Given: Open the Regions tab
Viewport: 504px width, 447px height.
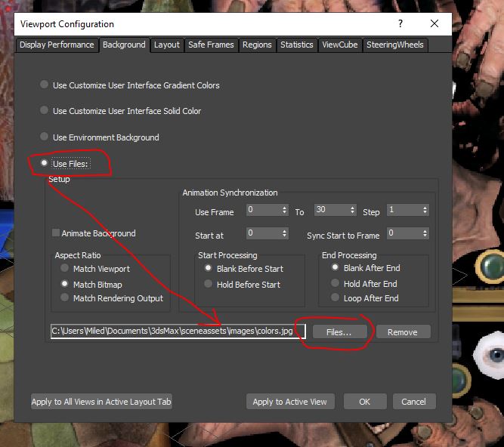Looking at the screenshot, I should [x=257, y=45].
